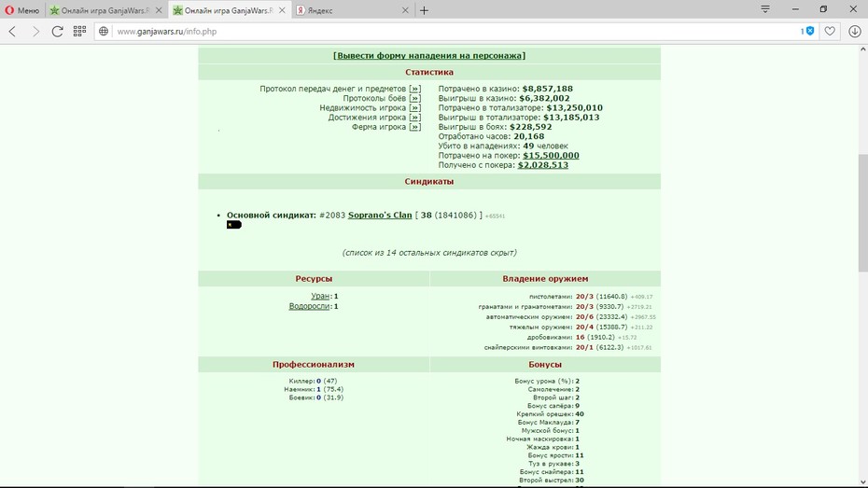
Task: Click the page vertical scrollbar thumb
Action: tap(862, 213)
